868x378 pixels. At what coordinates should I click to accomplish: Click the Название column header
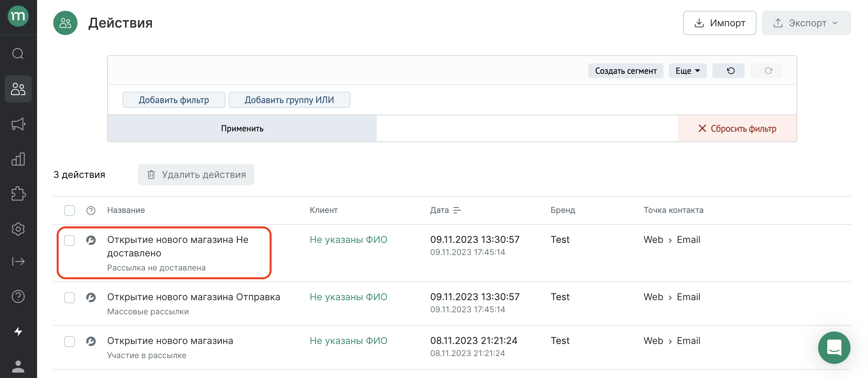pos(126,210)
